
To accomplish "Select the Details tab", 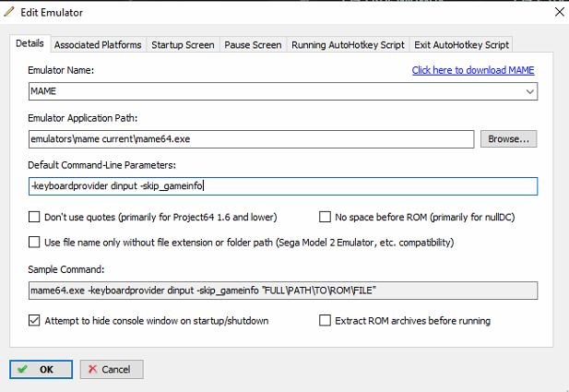I will click(30, 43).
